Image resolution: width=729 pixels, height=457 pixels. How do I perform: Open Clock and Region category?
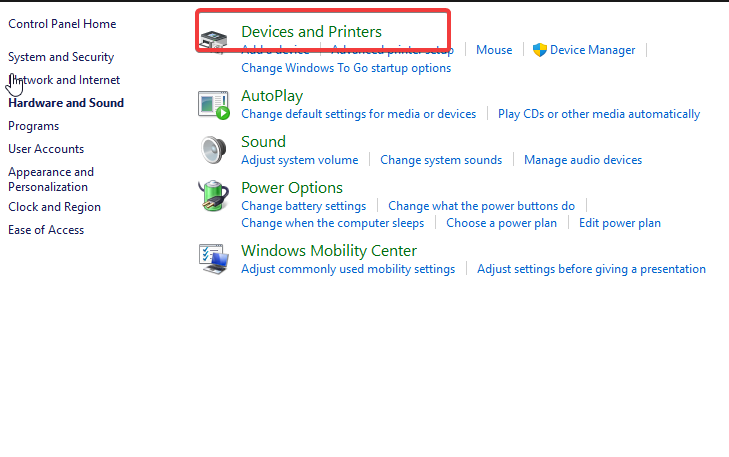tap(54, 207)
